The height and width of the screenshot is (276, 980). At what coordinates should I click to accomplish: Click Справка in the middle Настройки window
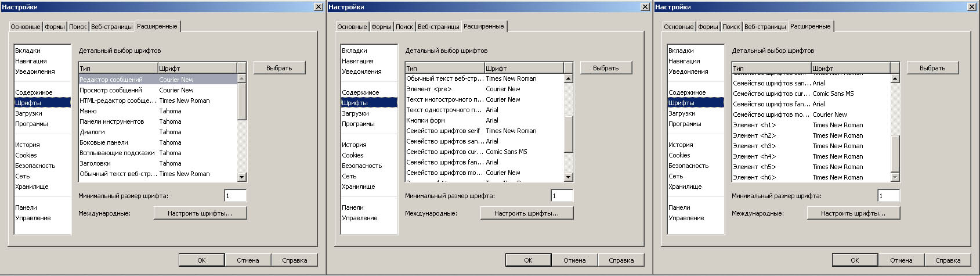(621, 260)
